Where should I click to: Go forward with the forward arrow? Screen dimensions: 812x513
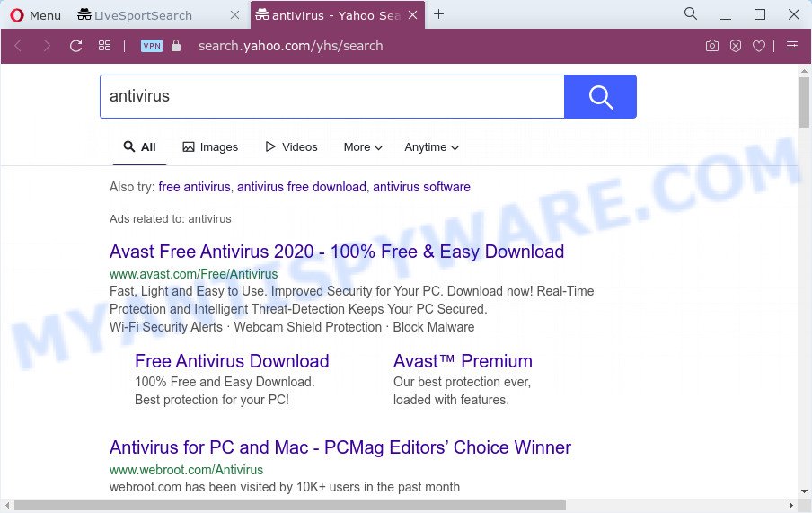(x=47, y=46)
